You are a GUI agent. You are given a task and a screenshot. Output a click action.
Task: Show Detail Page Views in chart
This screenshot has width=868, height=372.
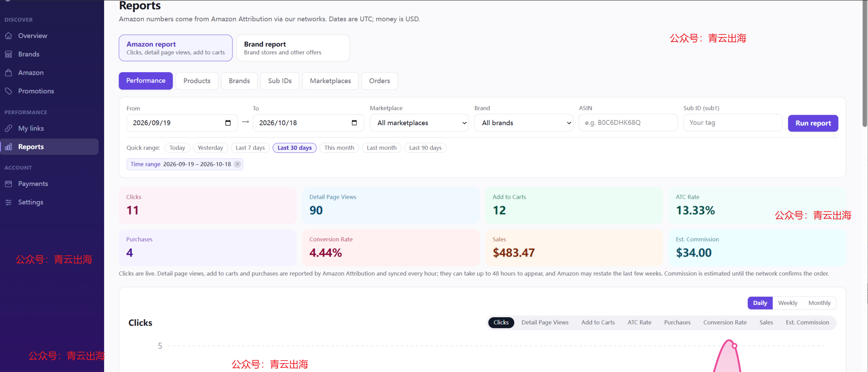pos(545,323)
